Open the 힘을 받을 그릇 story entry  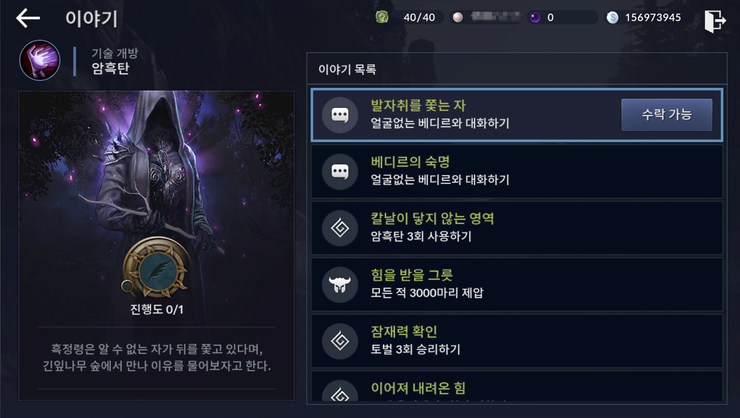517,284
